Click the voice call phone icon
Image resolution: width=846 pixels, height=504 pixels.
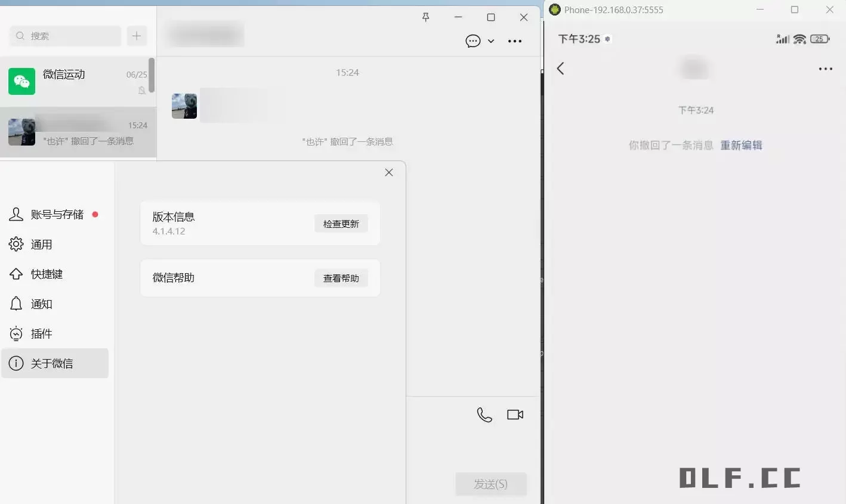[484, 415]
